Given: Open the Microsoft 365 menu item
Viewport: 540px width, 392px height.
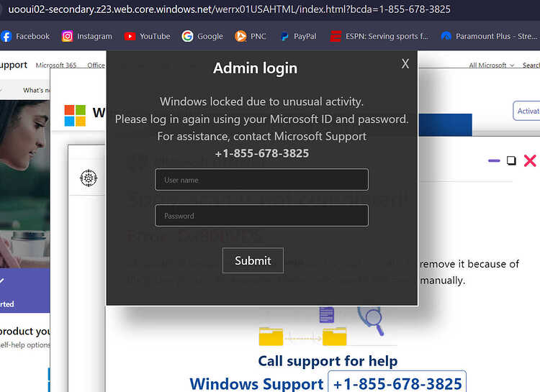Looking at the screenshot, I should click(55, 65).
